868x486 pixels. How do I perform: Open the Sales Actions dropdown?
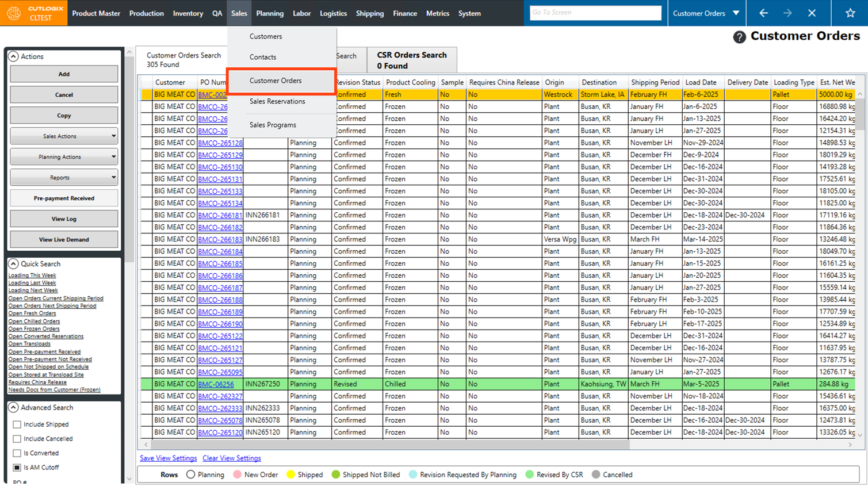point(64,136)
